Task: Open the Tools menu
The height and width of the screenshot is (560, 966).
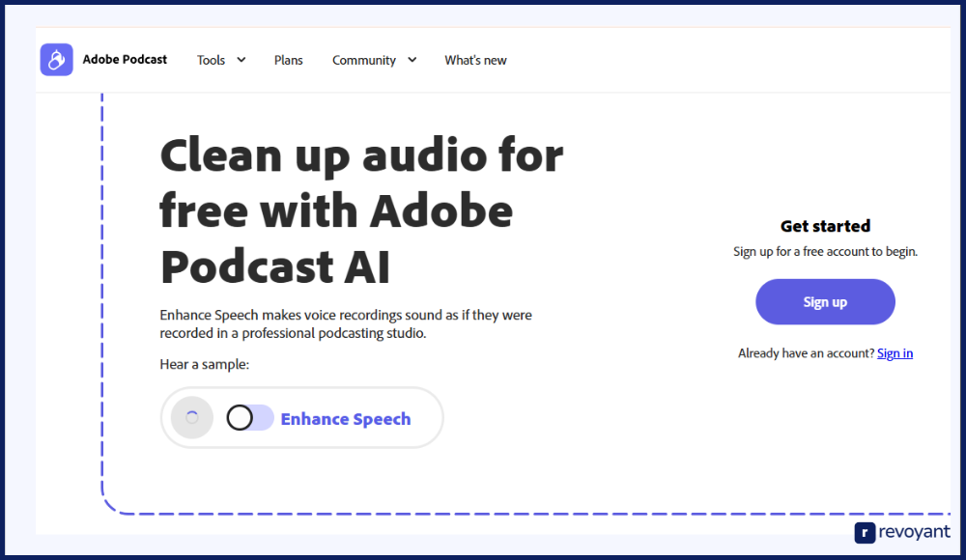Action: [211, 61]
